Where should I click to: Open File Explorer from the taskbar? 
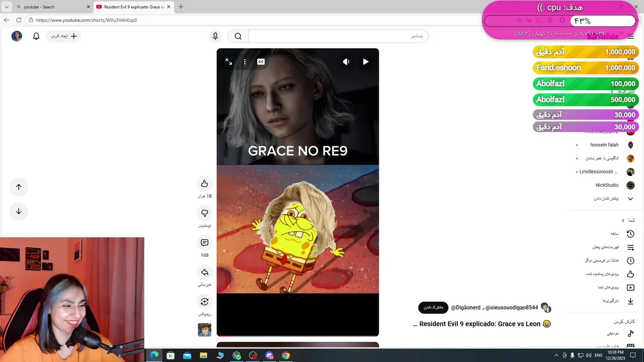click(203, 355)
